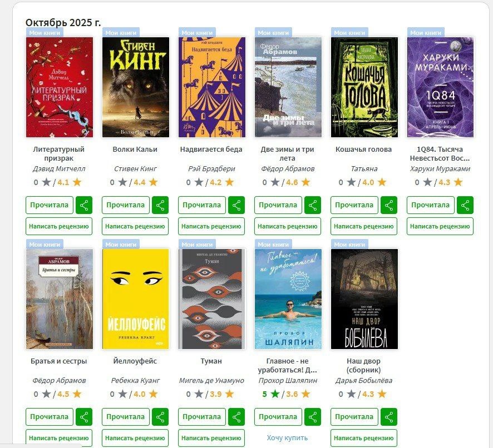This screenshot has width=493, height=448.
Task: Rate Туман using the gray star
Action: coord(199,394)
